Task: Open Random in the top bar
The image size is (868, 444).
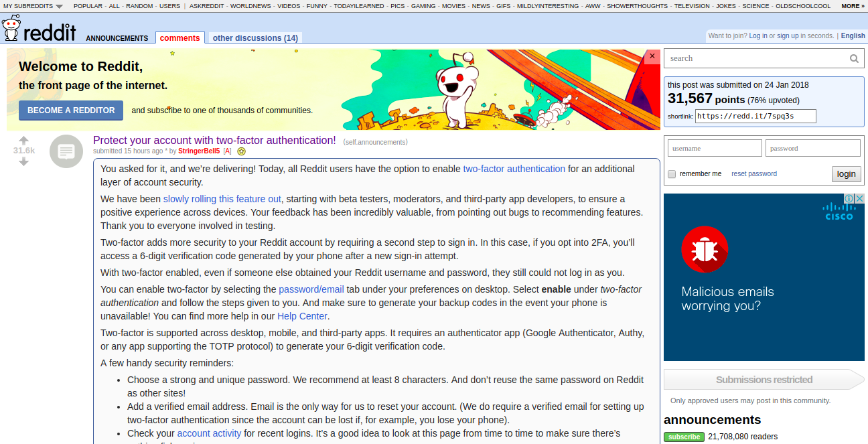Action: click(x=139, y=6)
